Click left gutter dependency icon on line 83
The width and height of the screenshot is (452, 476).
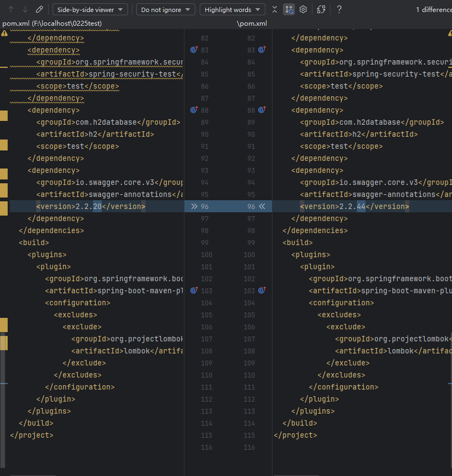click(193, 50)
